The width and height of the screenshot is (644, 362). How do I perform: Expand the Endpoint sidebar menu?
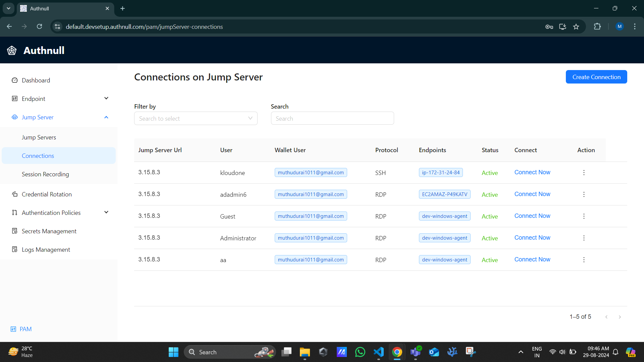[106, 99]
